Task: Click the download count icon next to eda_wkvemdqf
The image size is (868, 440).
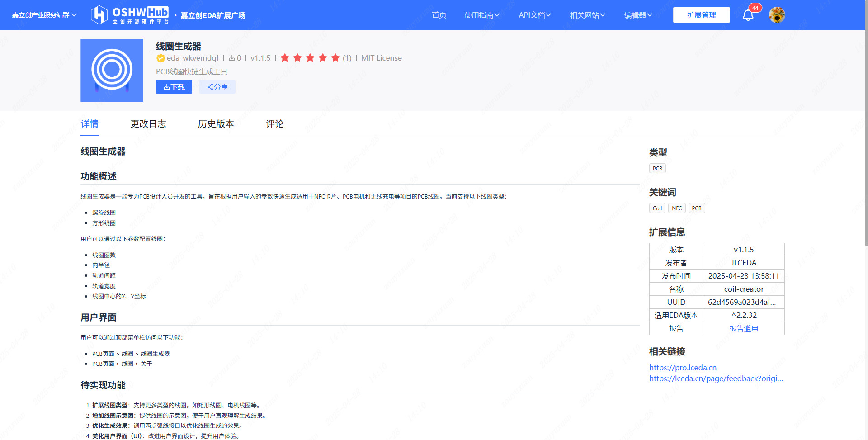Action: (232, 58)
